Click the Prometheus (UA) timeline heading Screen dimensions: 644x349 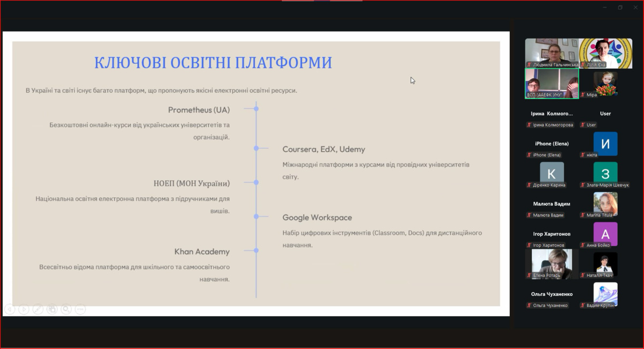(199, 110)
